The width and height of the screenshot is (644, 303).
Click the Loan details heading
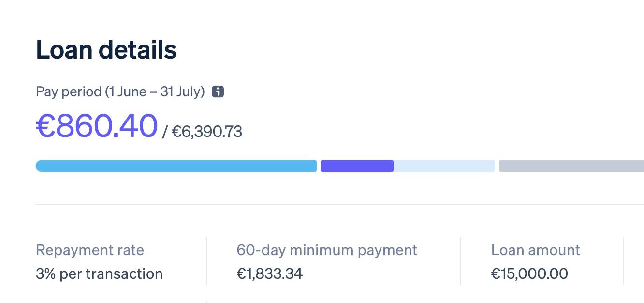pos(106,50)
